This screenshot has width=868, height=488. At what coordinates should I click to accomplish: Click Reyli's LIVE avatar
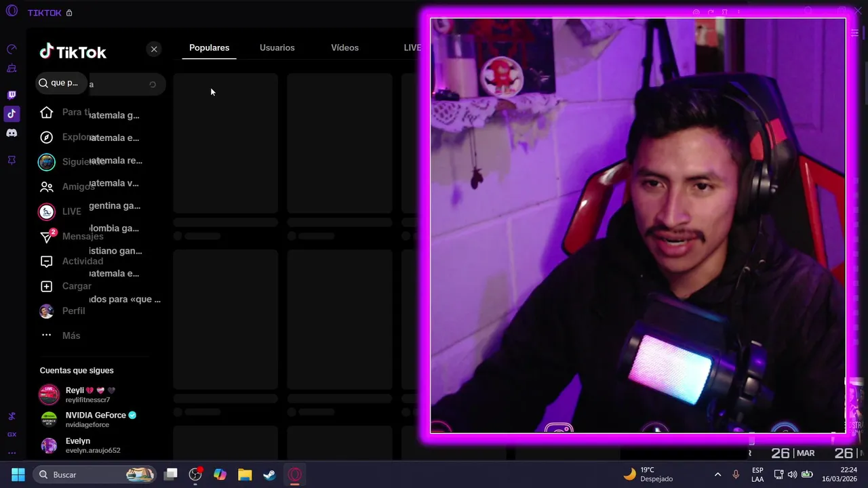pos(49,394)
